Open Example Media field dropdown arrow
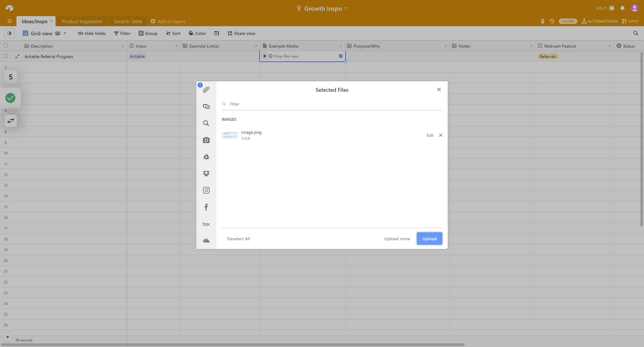The height and width of the screenshot is (347, 644). click(340, 46)
